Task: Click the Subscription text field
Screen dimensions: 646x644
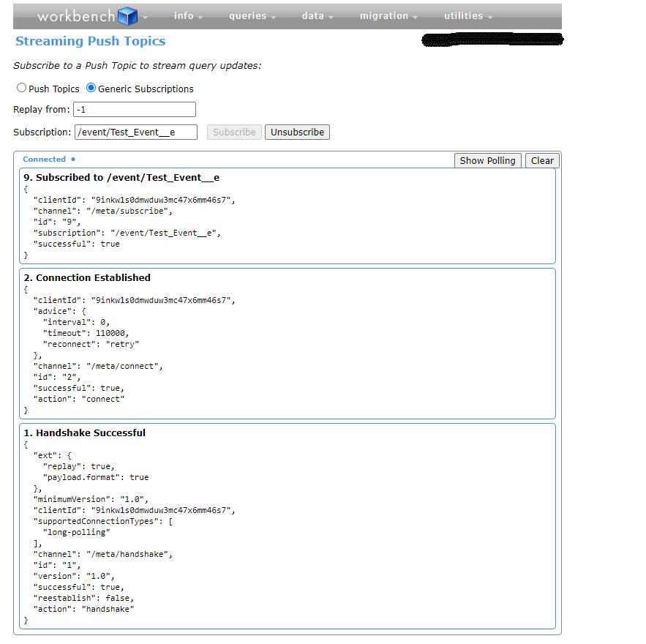Action: [x=135, y=132]
